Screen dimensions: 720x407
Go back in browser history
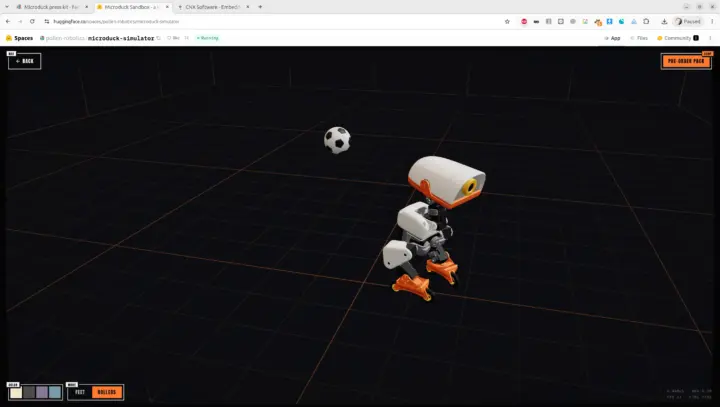coord(8,22)
